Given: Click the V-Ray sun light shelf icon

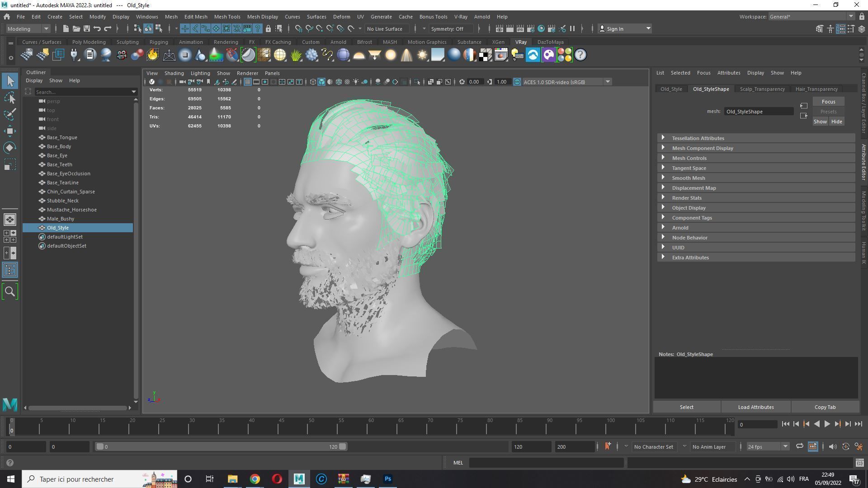Looking at the screenshot, I should tap(422, 55).
